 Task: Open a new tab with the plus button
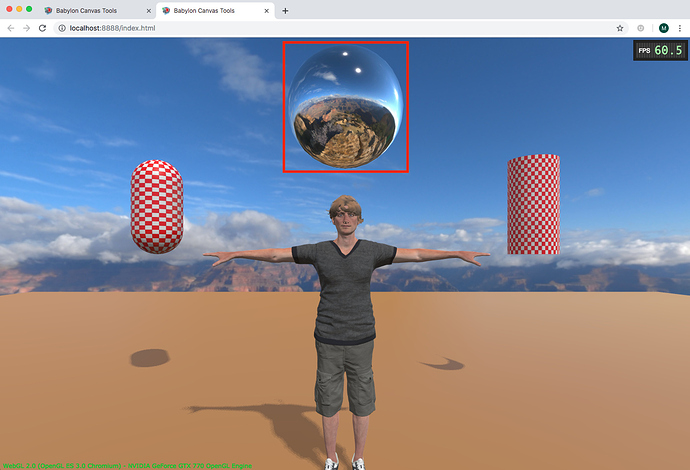285,11
